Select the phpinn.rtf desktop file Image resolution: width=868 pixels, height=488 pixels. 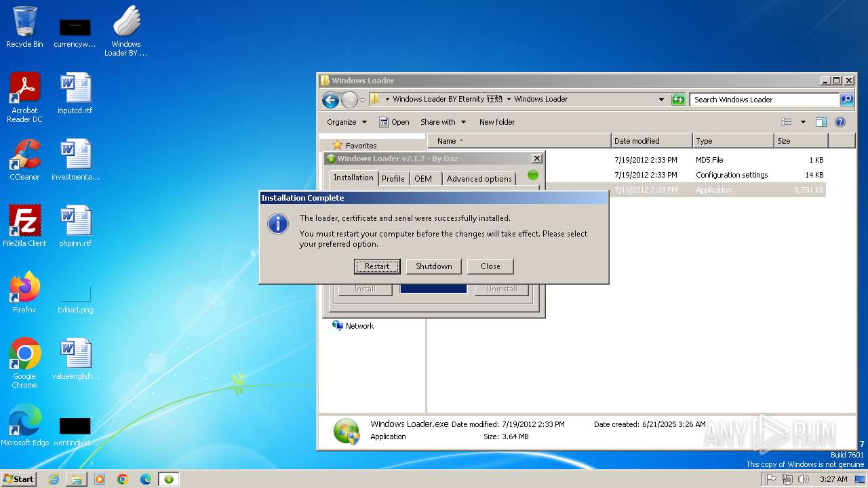[75, 226]
